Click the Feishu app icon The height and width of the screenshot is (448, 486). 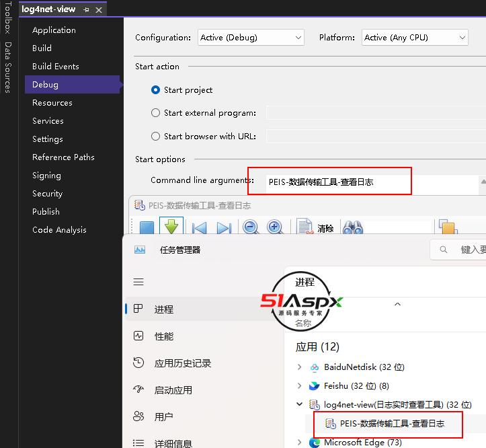pyautogui.click(x=315, y=386)
